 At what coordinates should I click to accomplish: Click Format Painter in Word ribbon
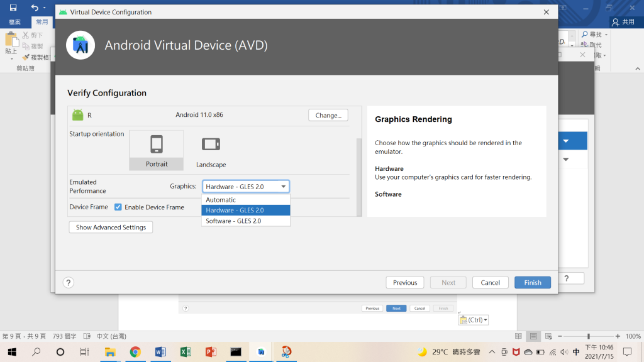36,57
